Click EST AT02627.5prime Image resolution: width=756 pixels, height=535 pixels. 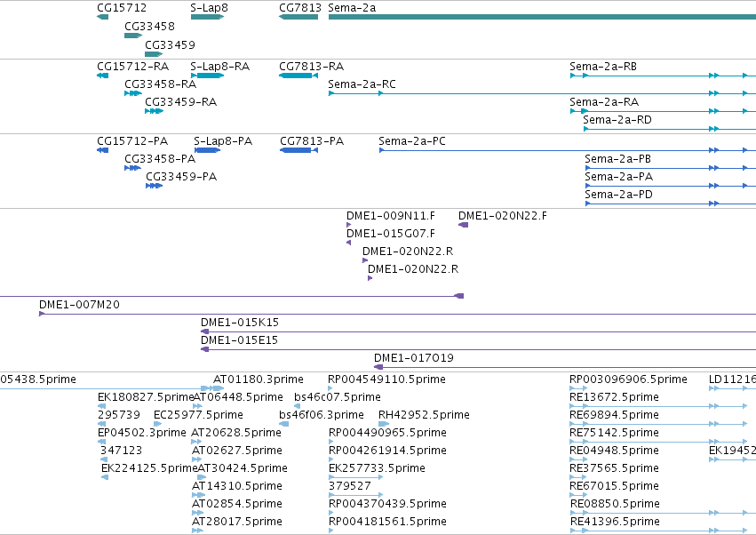pos(196,459)
